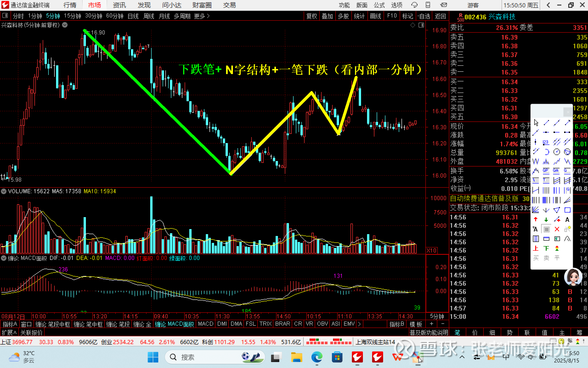This screenshot has height=368, width=588.
Task: Toggle the selected shaded-square tool in palette
Action: [x=546, y=229]
